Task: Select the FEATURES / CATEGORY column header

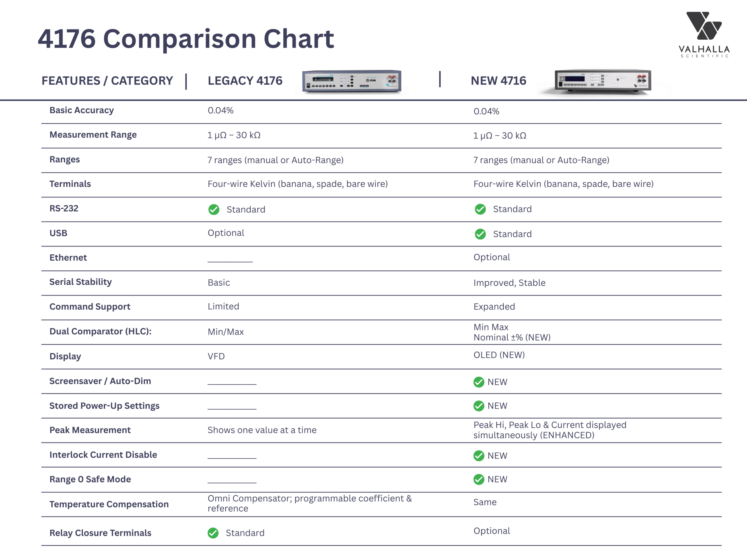Action: [x=107, y=81]
